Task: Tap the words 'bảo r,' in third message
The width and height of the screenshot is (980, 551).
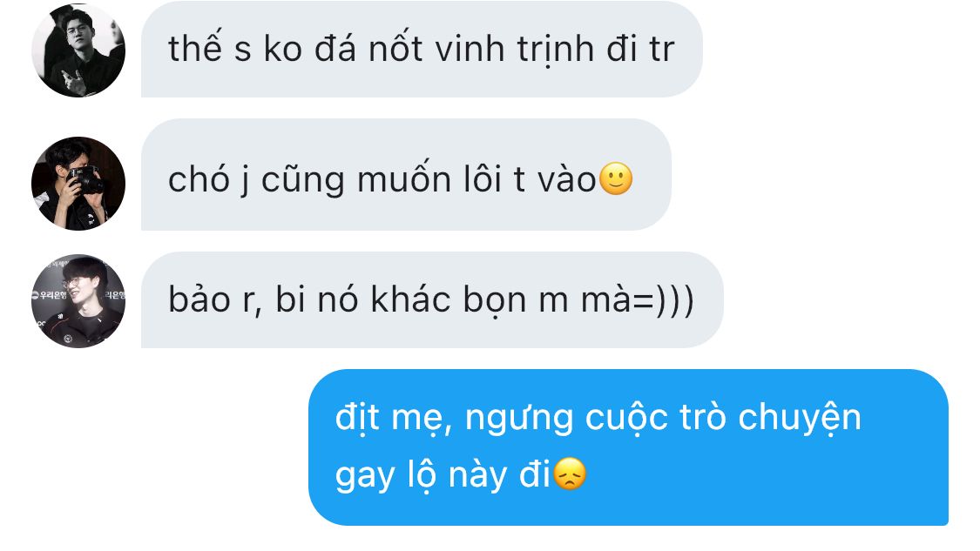Action: coord(214,300)
